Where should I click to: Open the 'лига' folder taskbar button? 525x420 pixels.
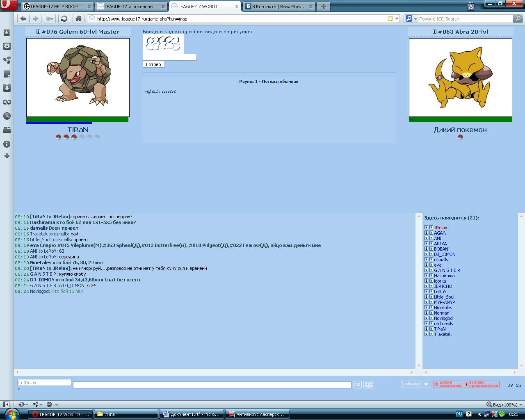coord(126,414)
